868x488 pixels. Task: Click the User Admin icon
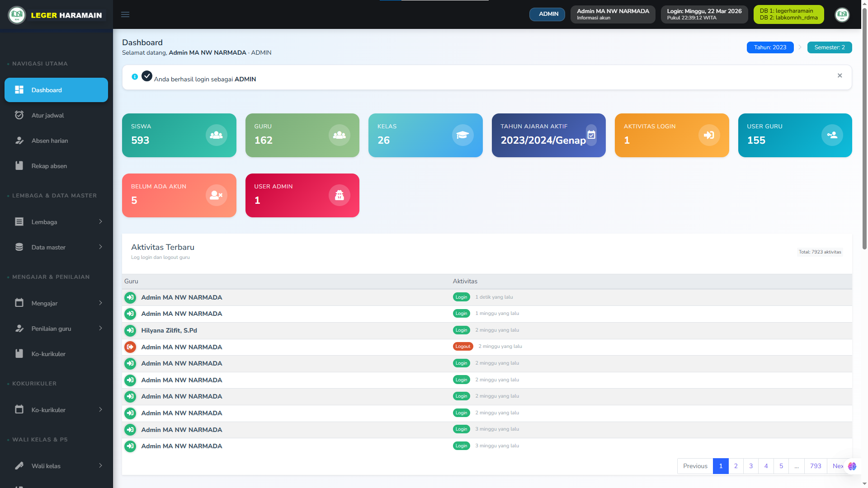(x=340, y=195)
